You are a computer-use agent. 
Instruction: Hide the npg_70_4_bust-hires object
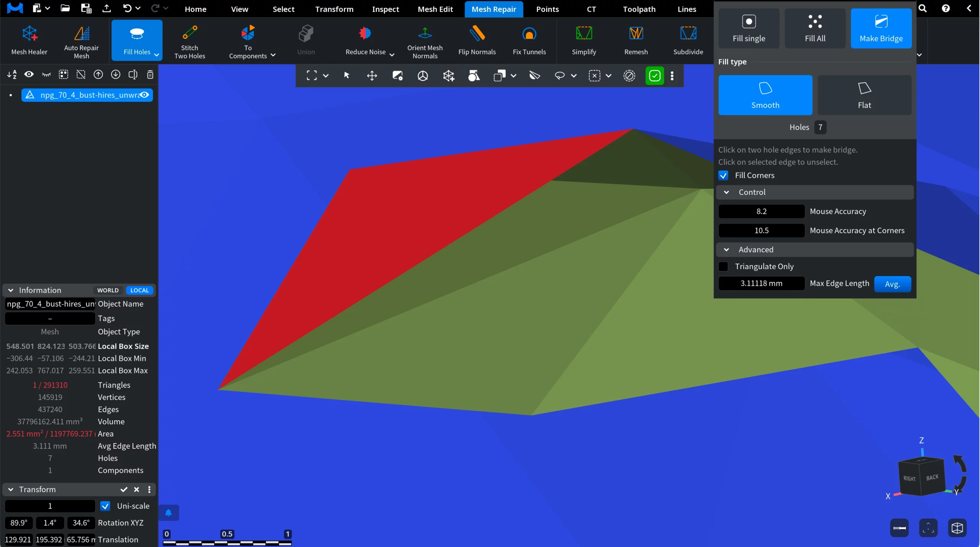point(145,95)
